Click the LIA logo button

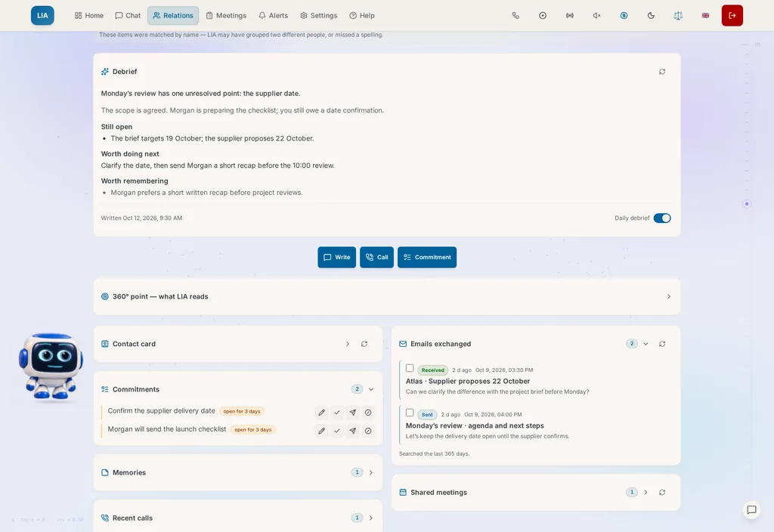[42, 15]
